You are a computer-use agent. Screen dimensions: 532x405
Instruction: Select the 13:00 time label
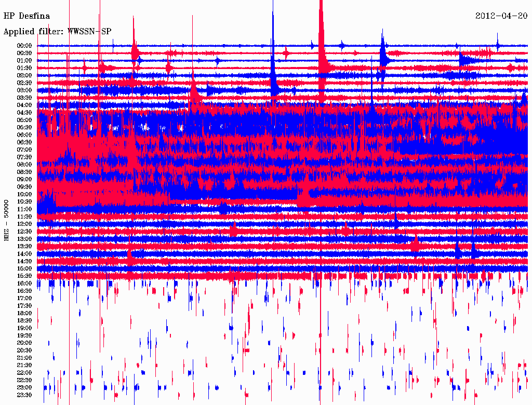pyautogui.click(x=24, y=239)
